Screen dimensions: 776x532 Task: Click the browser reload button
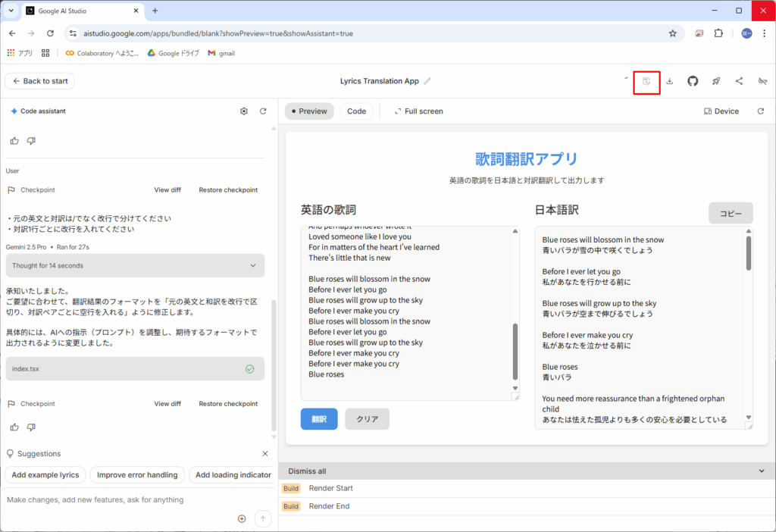[x=51, y=33]
